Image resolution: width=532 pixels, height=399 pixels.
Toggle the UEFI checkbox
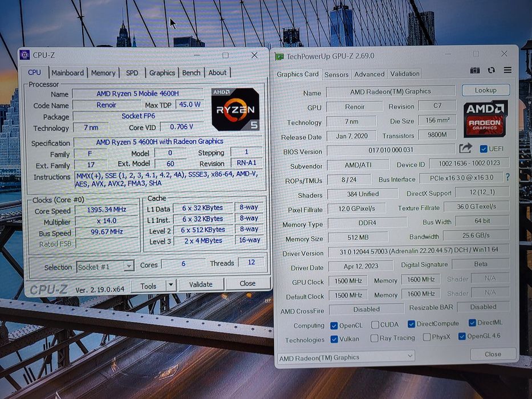point(484,149)
